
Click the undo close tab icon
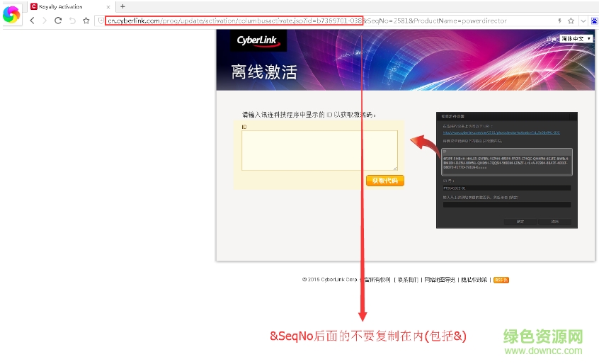(72, 21)
